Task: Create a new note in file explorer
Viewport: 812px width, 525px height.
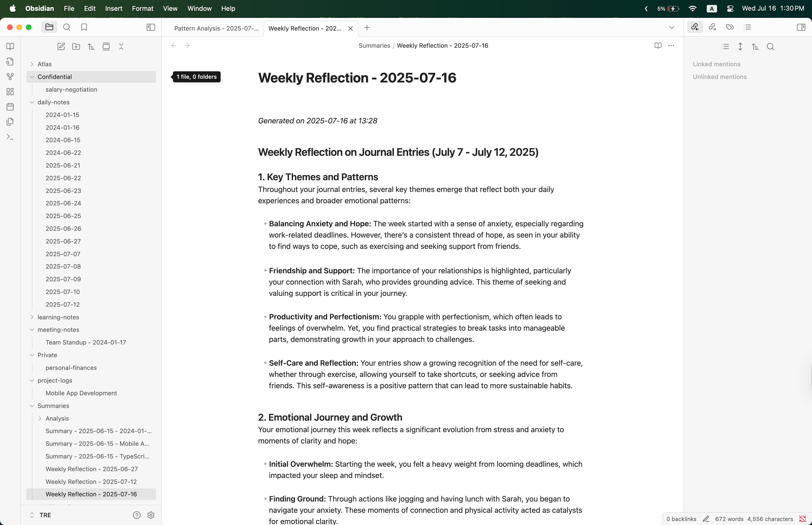Action: (61, 47)
